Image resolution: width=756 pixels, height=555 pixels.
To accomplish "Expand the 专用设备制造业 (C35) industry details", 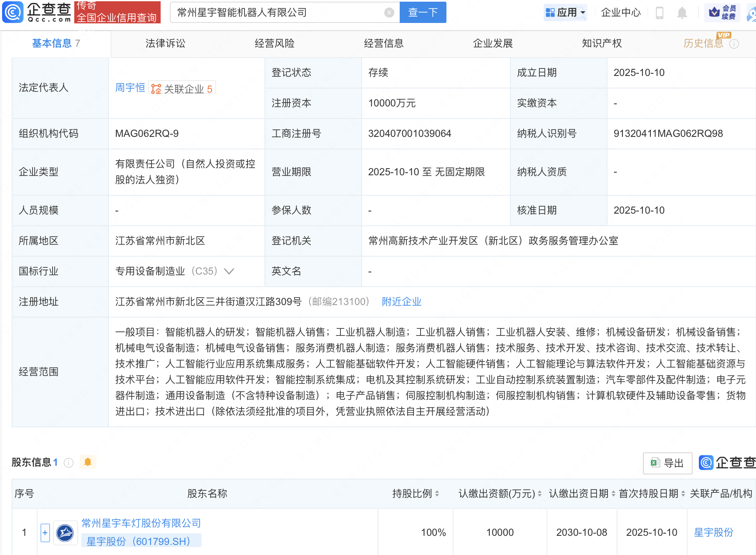I will pos(229,271).
